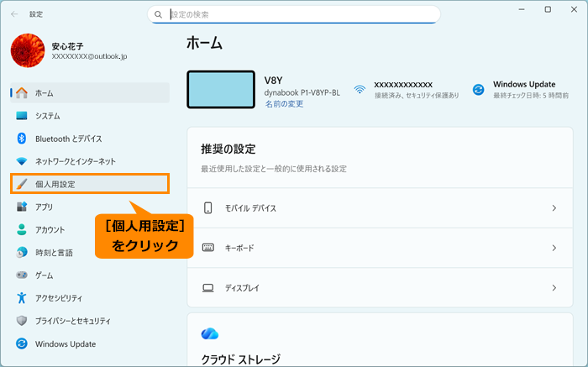Click the ゲーム controller icon
Viewport: 588px width, 367px height.
coord(22,275)
